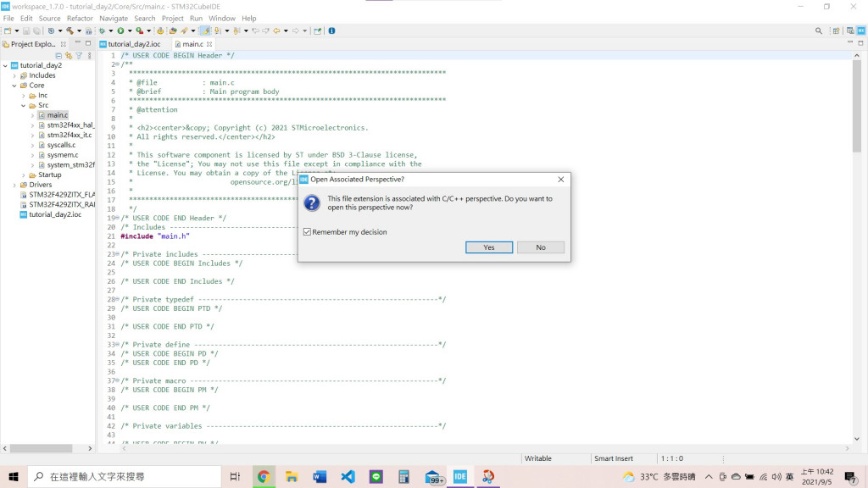Click the Open Perspective icon
This screenshot has width=868, height=488.
tap(837, 31)
